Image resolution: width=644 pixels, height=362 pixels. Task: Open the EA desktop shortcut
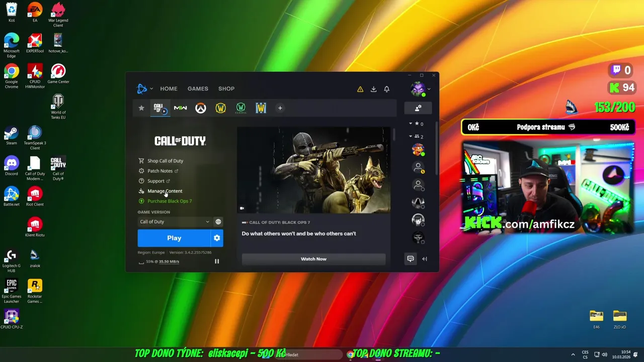coord(35,13)
